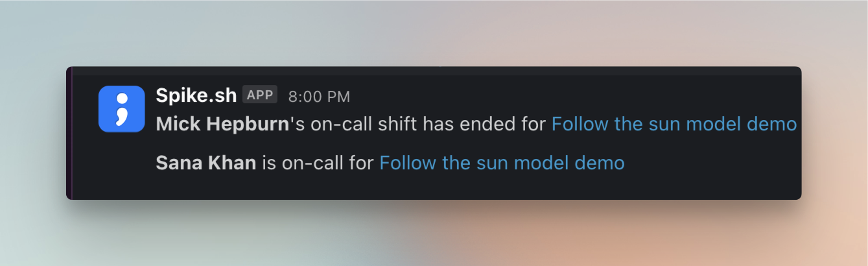Click the blank space below Sana Khan's line
The width and height of the screenshot is (868, 266).
tap(389, 186)
